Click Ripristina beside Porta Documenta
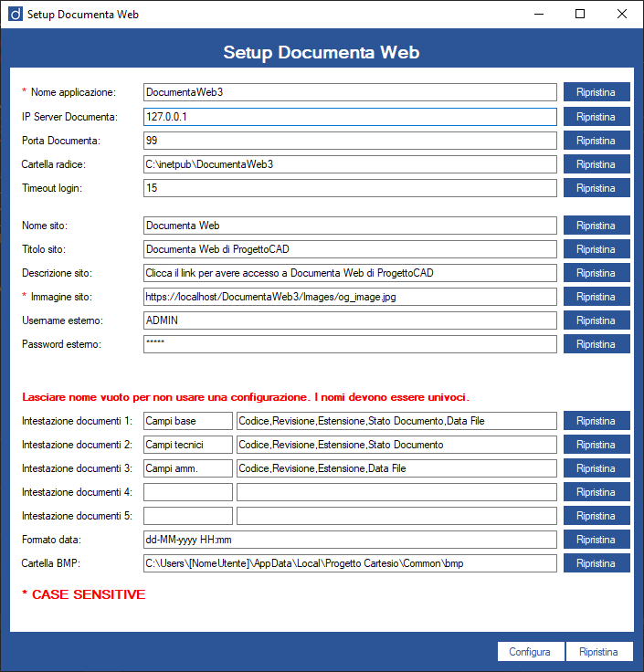 pos(596,141)
